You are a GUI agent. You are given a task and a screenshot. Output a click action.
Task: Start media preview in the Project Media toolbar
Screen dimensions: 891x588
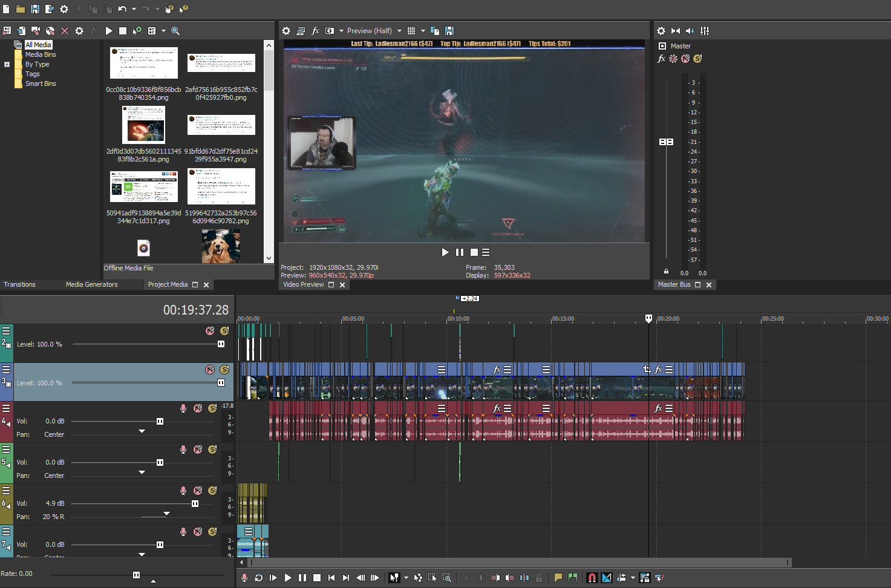click(109, 31)
